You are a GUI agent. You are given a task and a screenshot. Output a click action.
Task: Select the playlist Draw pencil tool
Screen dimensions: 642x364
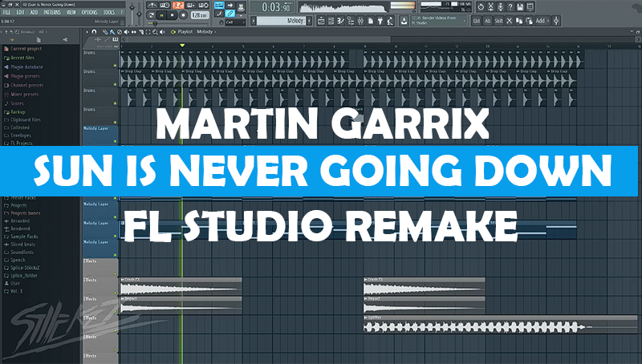(x=105, y=32)
